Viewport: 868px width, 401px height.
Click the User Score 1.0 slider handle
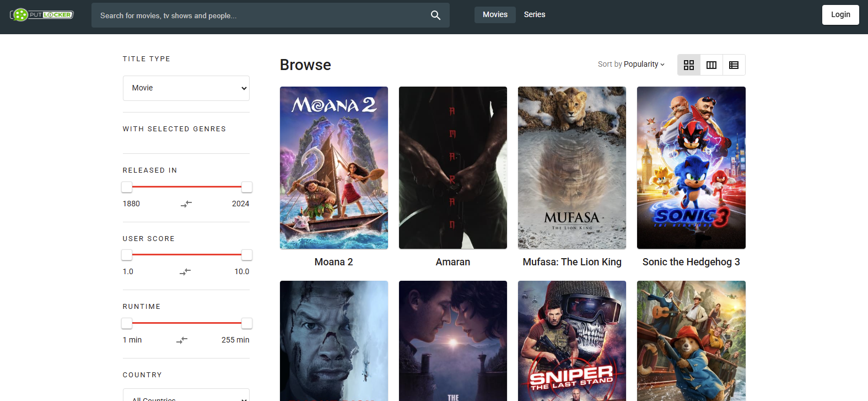pos(127,255)
